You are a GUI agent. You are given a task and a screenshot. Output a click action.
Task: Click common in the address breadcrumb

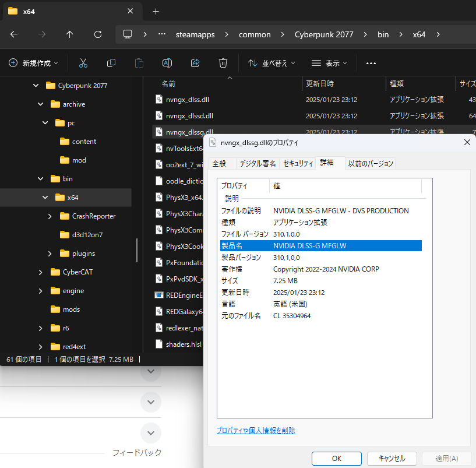255,34
